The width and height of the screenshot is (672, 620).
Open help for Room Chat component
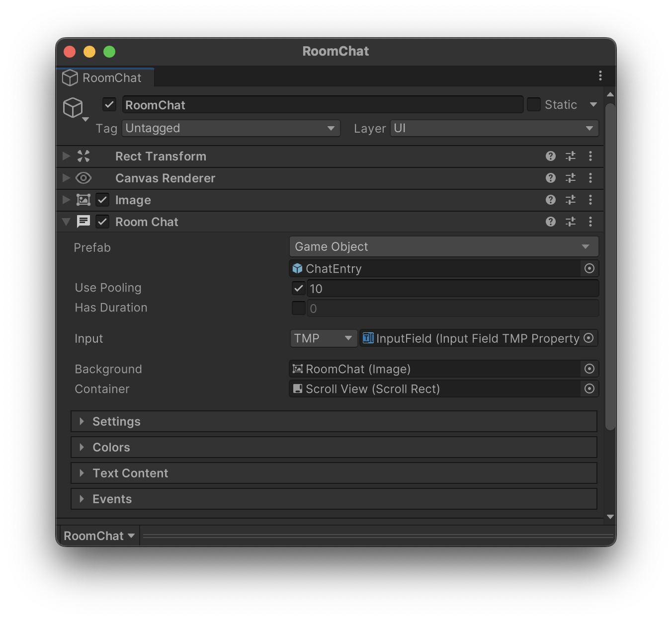(x=550, y=222)
